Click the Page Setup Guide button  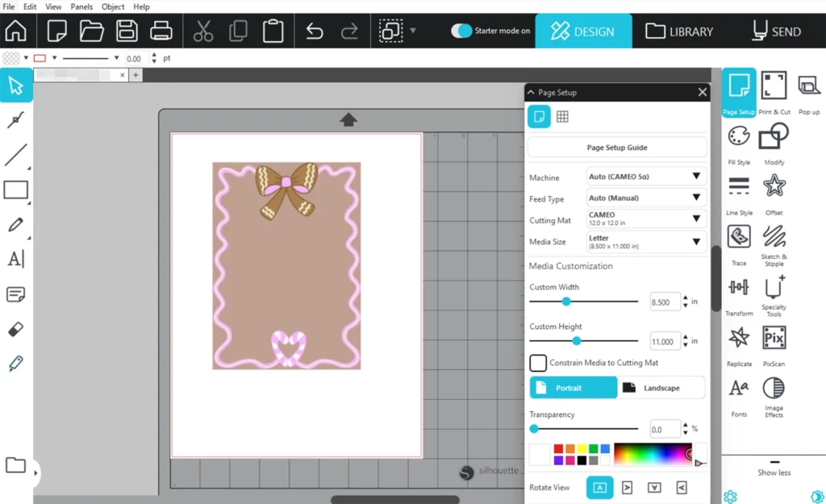point(617,148)
